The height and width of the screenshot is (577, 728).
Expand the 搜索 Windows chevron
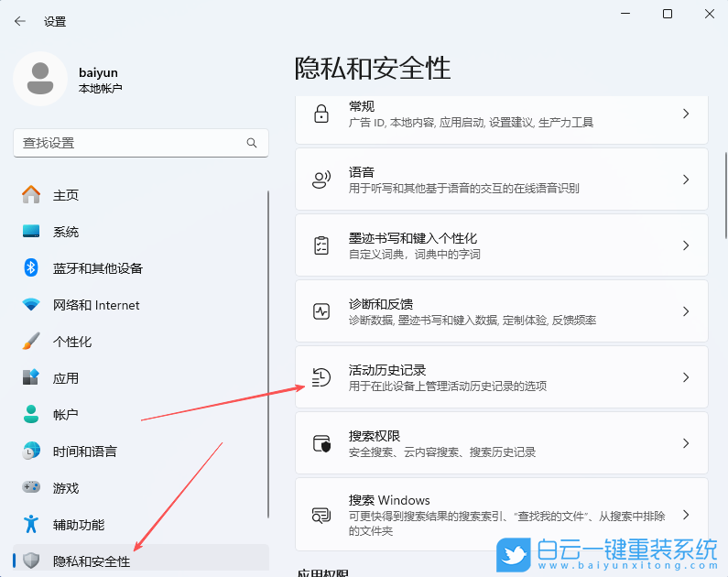[x=686, y=515]
